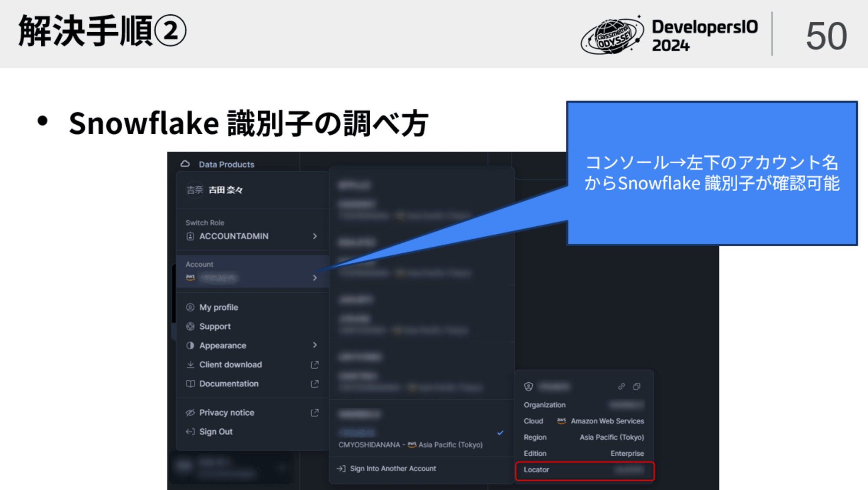Click the Appearance half-circle icon

(x=190, y=346)
